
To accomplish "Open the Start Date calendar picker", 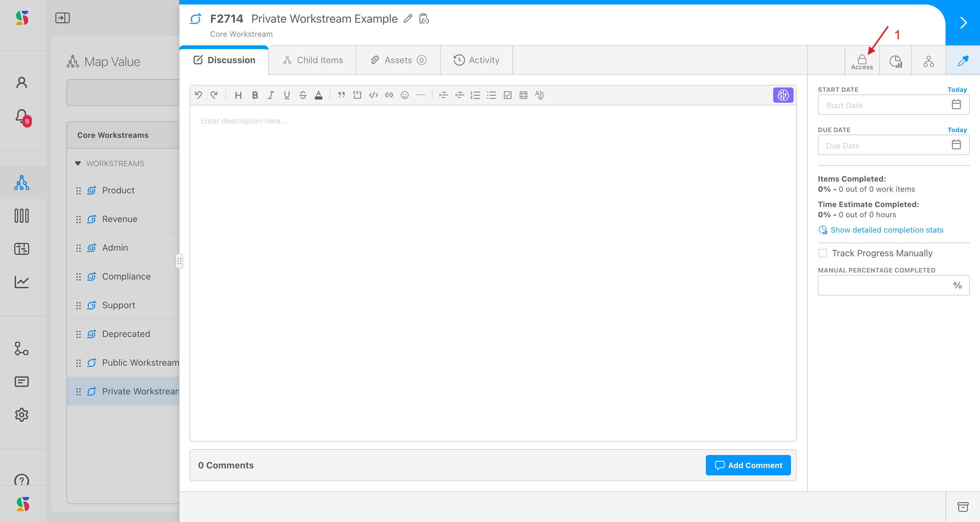I will click(x=956, y=105).
